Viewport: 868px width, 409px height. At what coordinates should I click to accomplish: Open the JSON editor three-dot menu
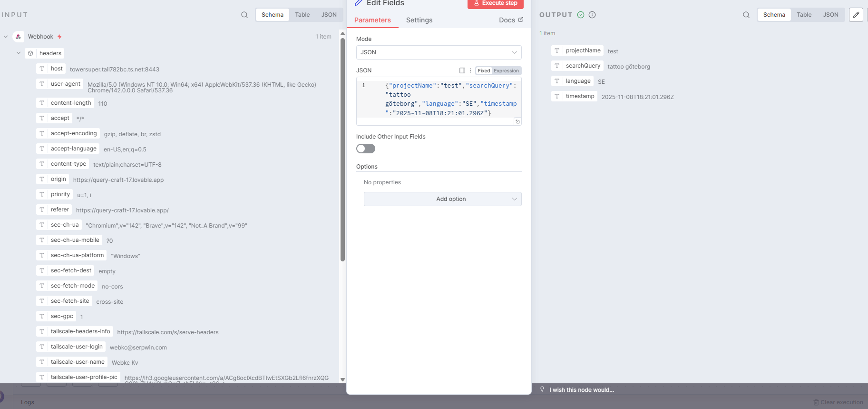tap(470, 70)
